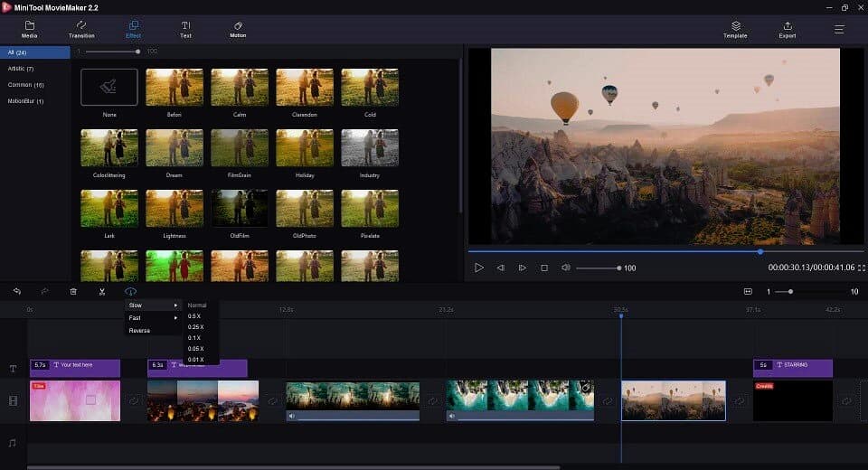Open the Export panel
This screenshot has width=868, height=470.
click(x=787, y=29)
